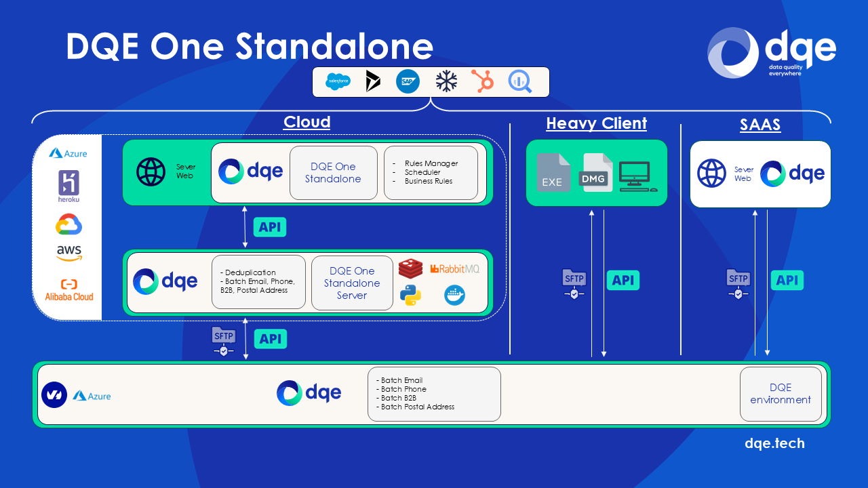Click the SAP round logo
868x488 pixels.
point(408,82)
